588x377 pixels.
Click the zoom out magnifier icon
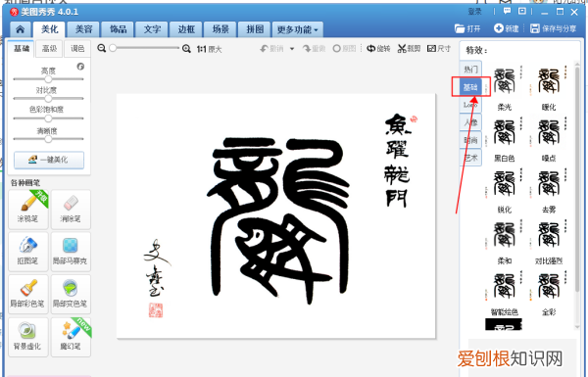[x=101, y=48]
